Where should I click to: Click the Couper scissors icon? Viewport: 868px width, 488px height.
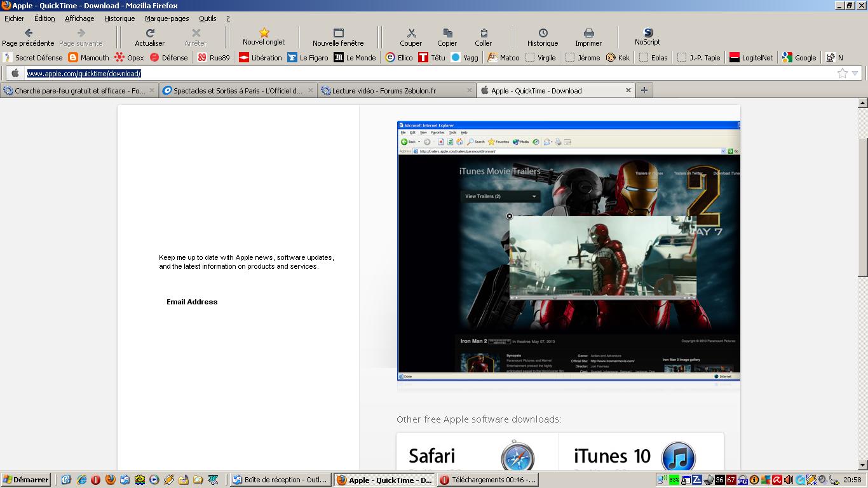tap(411, 37)
